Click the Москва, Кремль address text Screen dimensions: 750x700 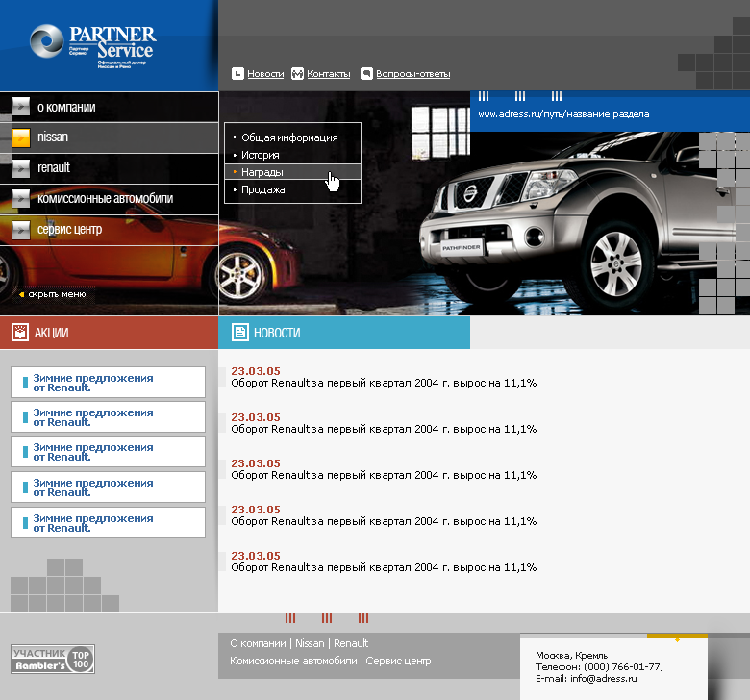coord(571,655)
